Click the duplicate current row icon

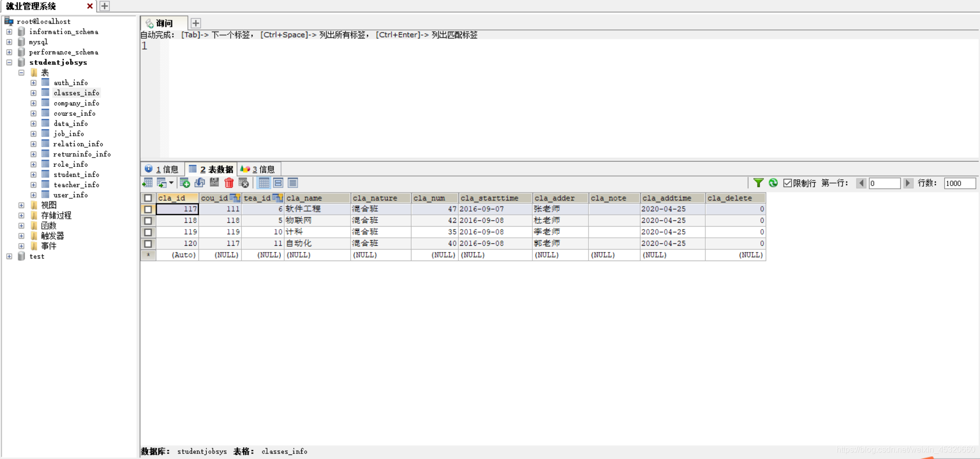[x=200, y=183]
